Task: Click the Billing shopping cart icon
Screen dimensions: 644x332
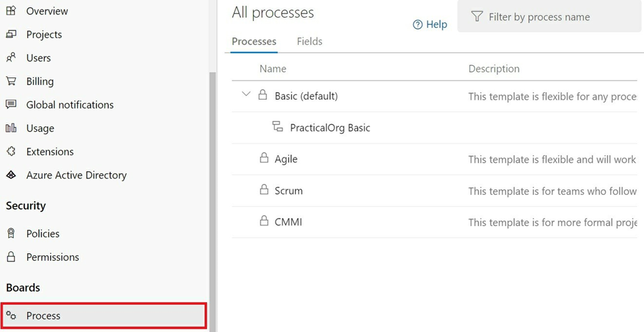Action: click(11, 81)
